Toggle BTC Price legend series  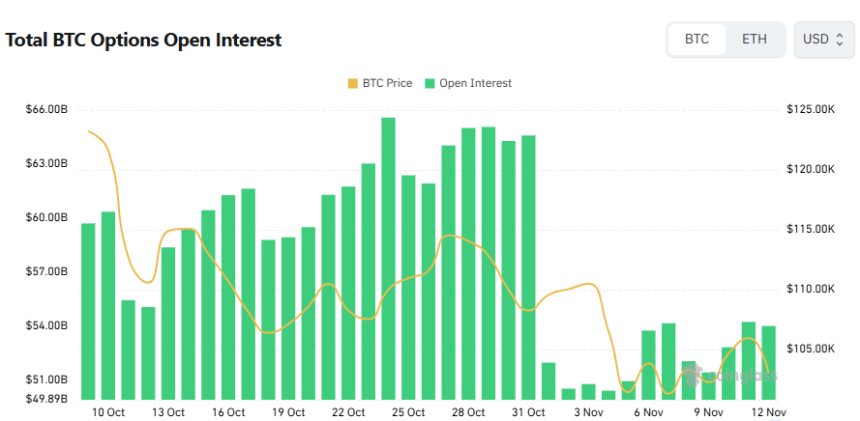[379, 83]
